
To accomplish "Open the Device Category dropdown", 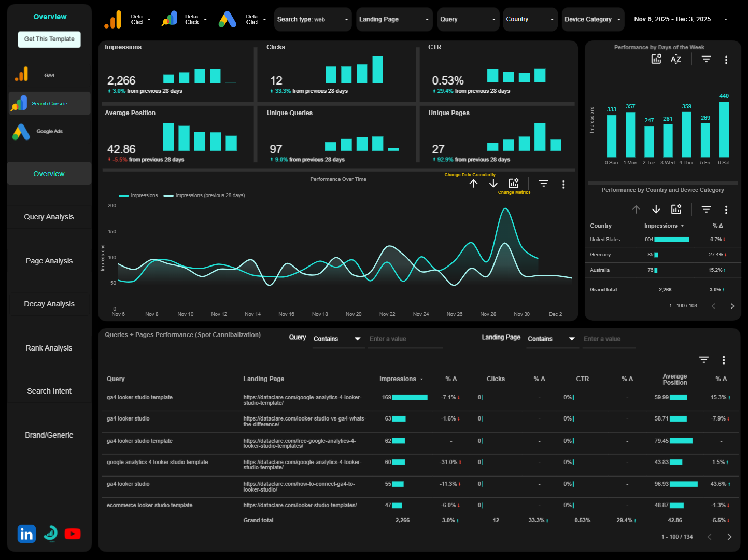I will click(592, 19).
